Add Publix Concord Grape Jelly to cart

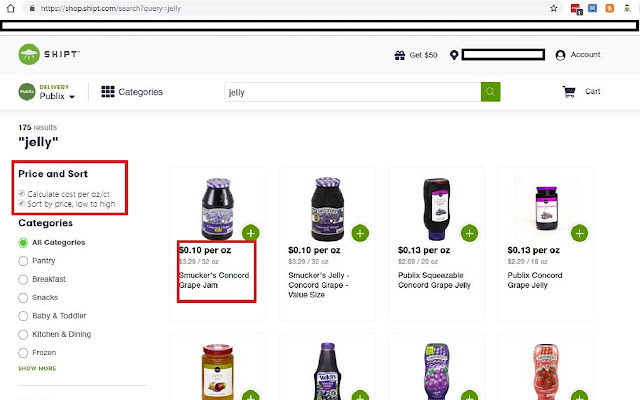(579, 233)
